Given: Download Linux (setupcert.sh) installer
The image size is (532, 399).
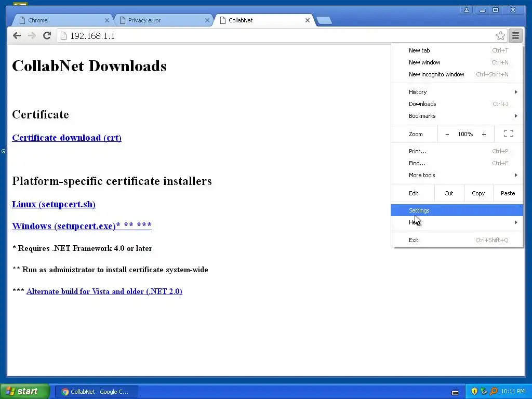Looking at the screenshot, I should (x=54, y=204).
